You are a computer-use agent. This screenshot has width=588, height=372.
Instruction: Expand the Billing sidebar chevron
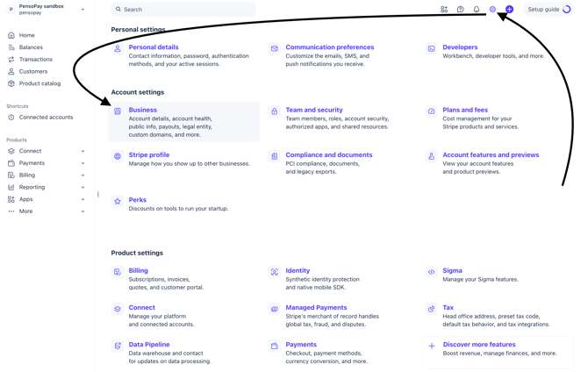coord(82,175)
